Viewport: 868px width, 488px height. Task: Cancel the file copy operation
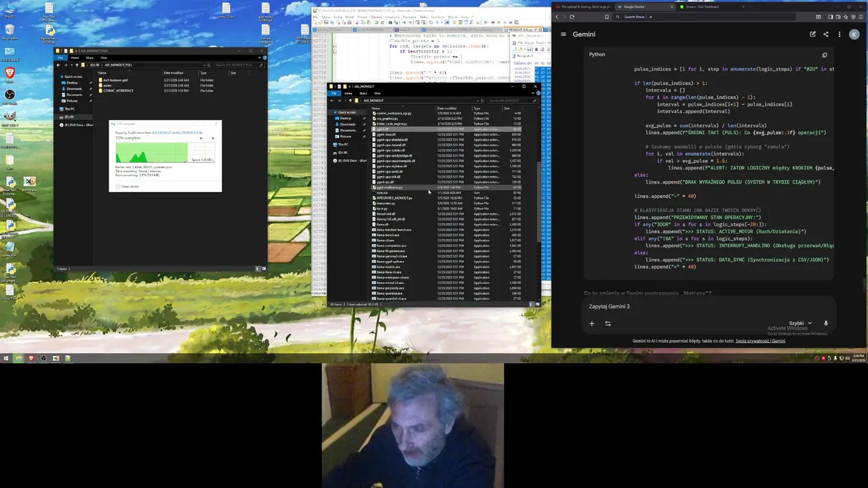tap(213, 138)
